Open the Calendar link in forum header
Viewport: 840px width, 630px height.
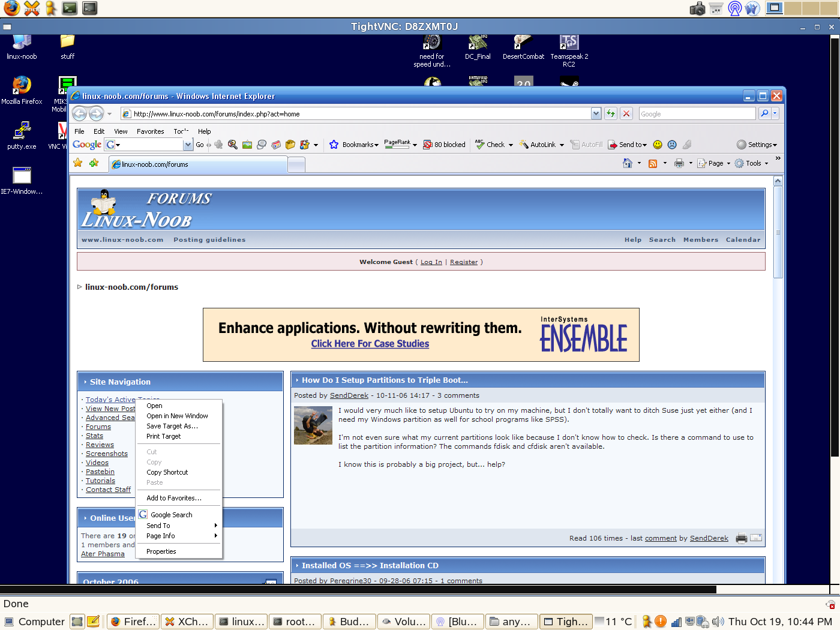(x=743, y=239)
